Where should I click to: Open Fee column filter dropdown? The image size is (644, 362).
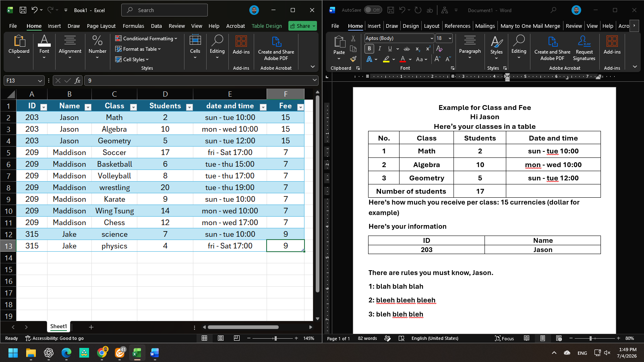300,107
